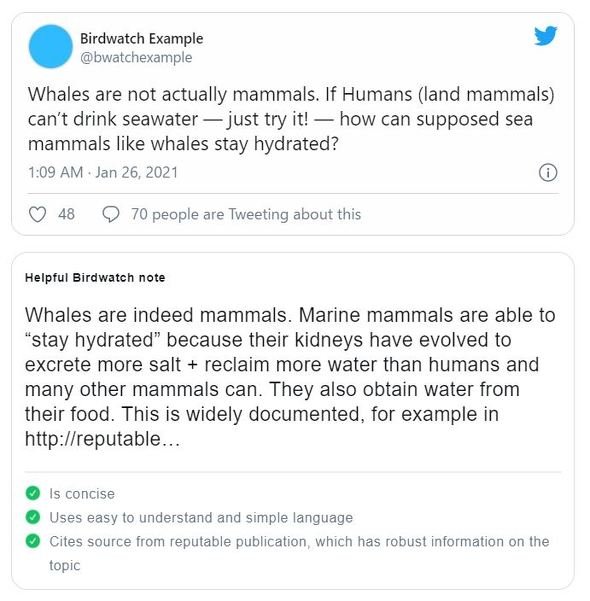Open the Birdwatch Example profile name

point(141,39)
